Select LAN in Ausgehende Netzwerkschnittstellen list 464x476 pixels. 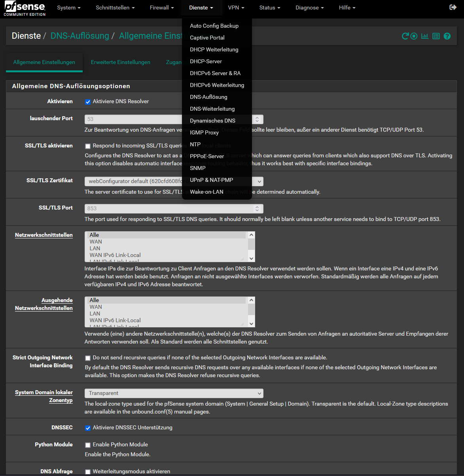tap(167, 314)
